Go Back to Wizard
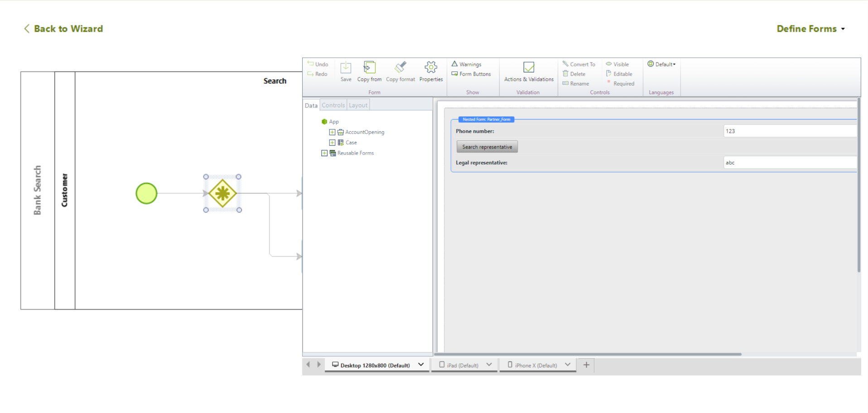 [63, 29]
